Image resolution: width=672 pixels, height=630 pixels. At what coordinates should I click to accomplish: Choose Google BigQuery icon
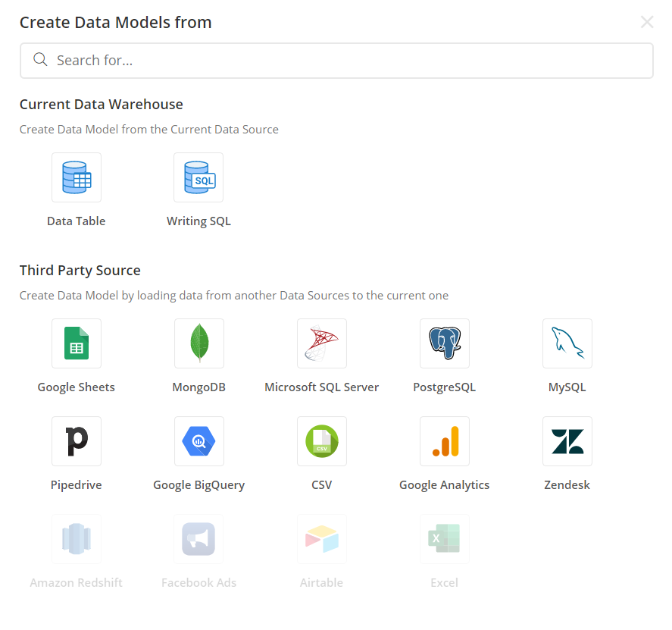click(x=199, y=441)
